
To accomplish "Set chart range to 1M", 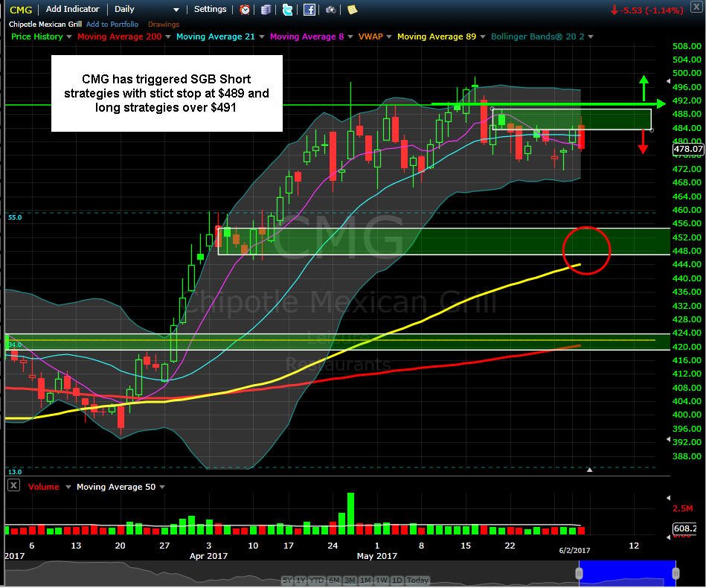I will pos(365,580).
